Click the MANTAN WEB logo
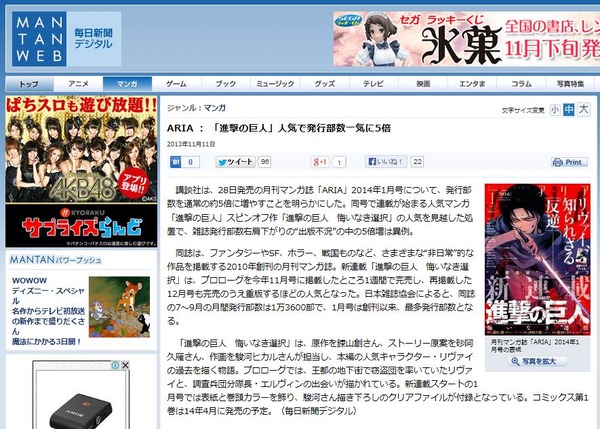This screenshot has height=429, width=600. pyautogui.click(x=39, y=39)
